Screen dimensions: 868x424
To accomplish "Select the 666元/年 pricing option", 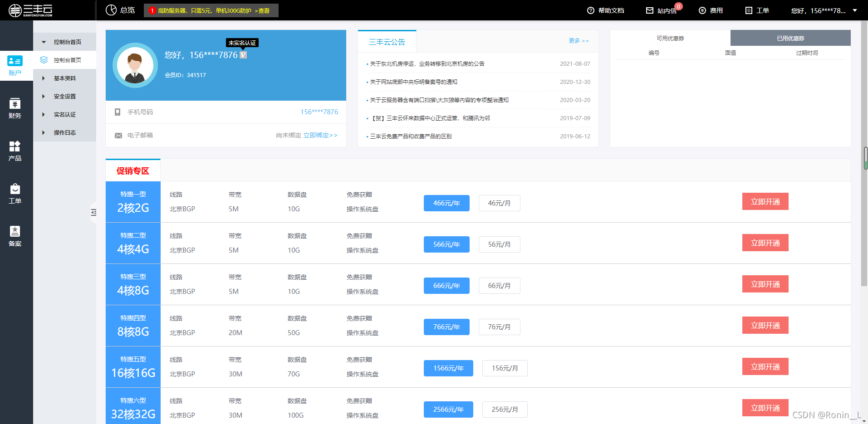I will coord(446,286).
